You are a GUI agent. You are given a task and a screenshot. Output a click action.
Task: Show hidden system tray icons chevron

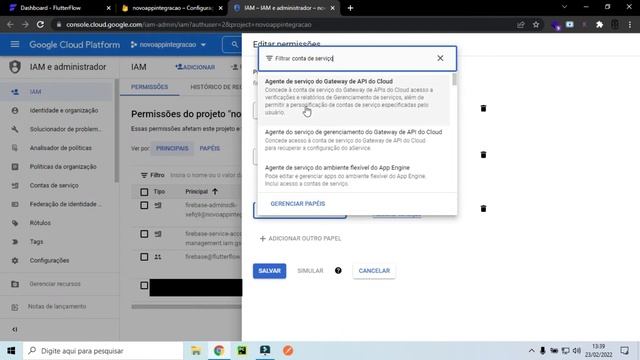click(x=531, y=351)
